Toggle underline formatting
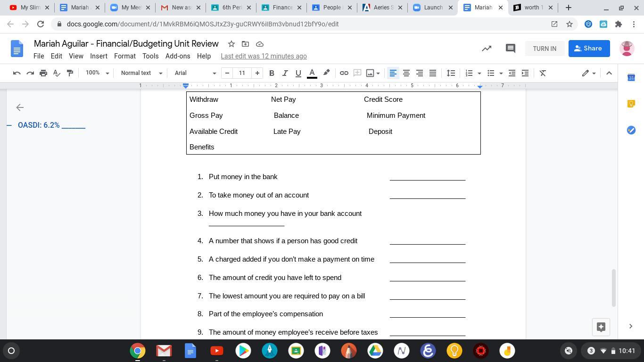The image size is (644, 362). (298, 73)
